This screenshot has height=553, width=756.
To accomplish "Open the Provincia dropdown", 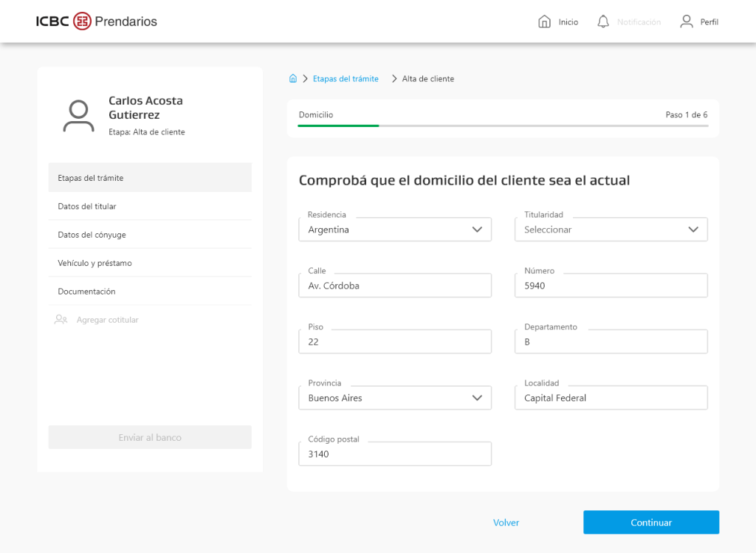I will 395,398.
